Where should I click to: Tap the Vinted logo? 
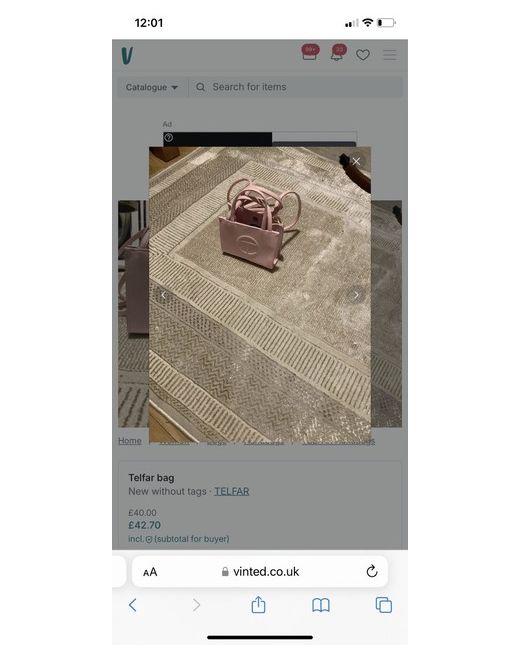(127, 55)
